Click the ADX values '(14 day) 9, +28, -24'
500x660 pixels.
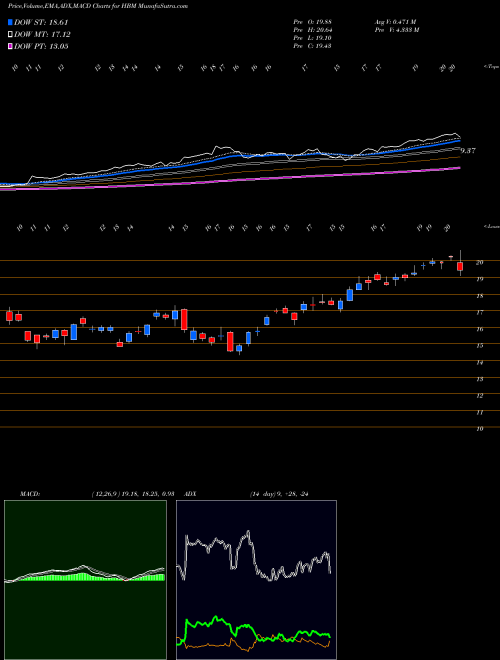279,494
